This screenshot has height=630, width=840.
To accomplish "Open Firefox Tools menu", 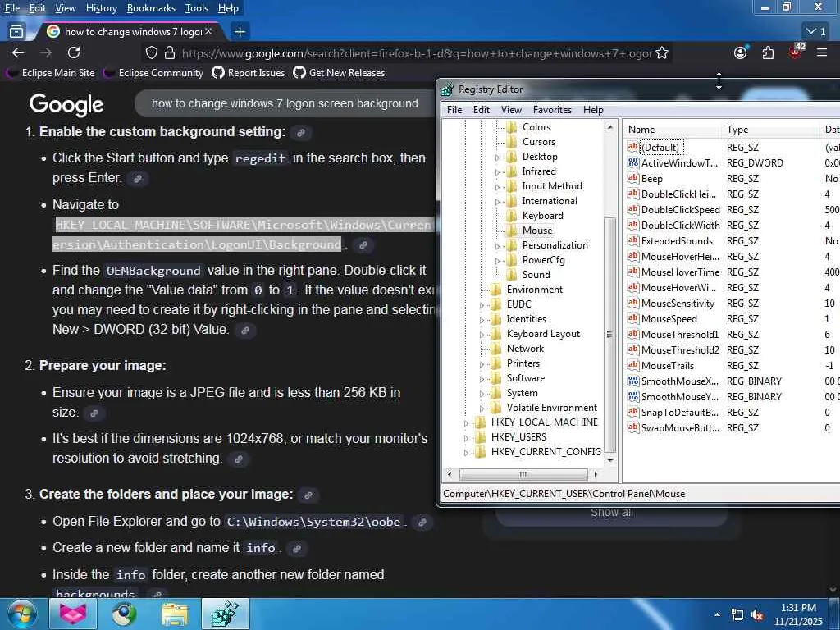I will pyautogui.click(x=197, y=8).
